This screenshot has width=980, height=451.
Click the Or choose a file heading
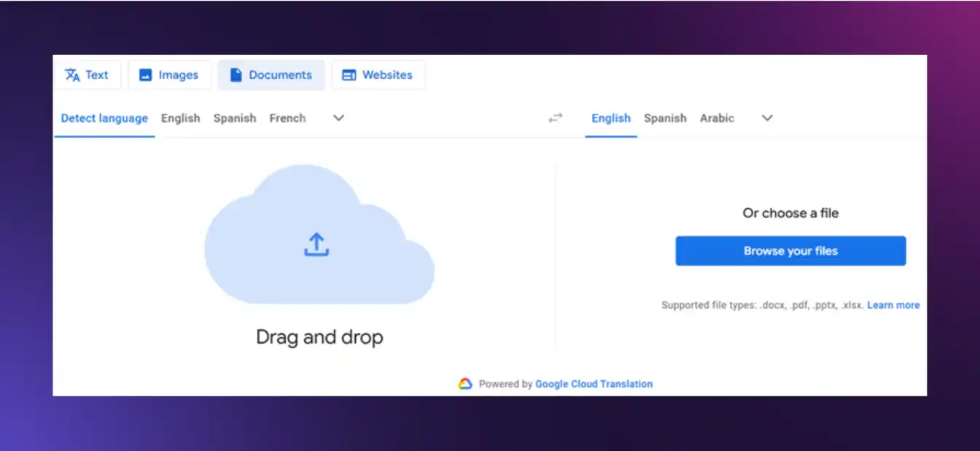(x=790, y=213)
